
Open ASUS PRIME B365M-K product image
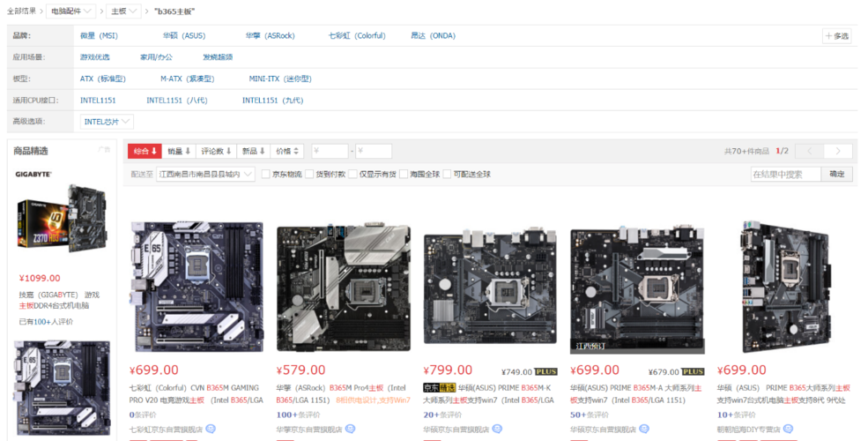pos(491,285)
